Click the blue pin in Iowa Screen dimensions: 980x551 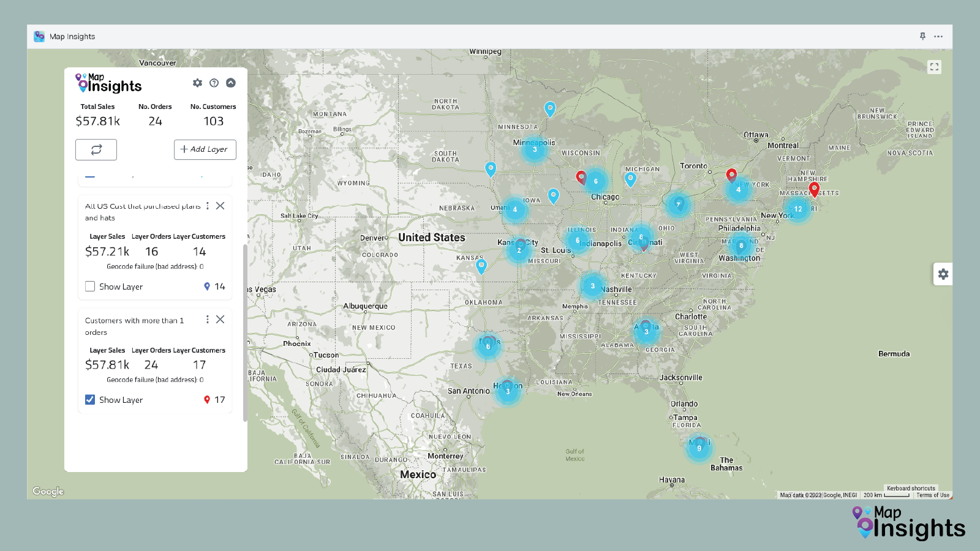[x=554, y=196]
